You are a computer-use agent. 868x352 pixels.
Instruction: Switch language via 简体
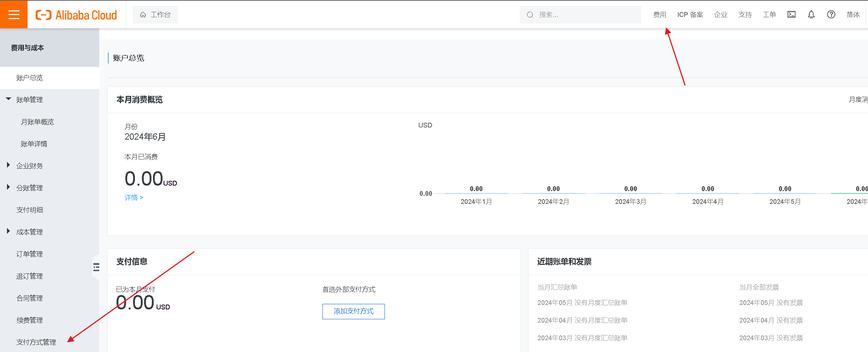853,15
